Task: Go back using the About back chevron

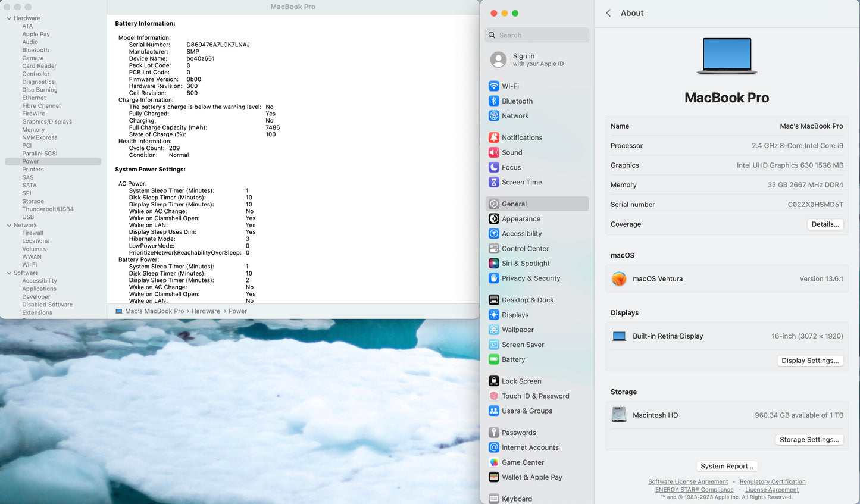Action: click(608, 13)
